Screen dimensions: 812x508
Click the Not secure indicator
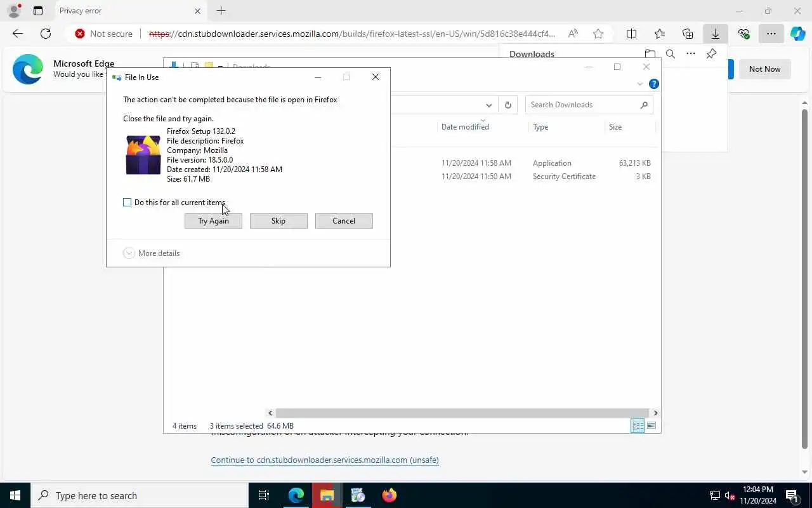pyautogui.click(x=104, y=34)
